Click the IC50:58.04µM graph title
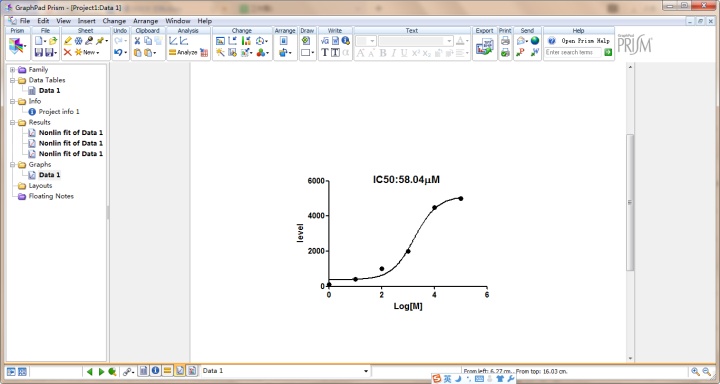Viewport: 720px width, 384px height. [x=406, y=180]
